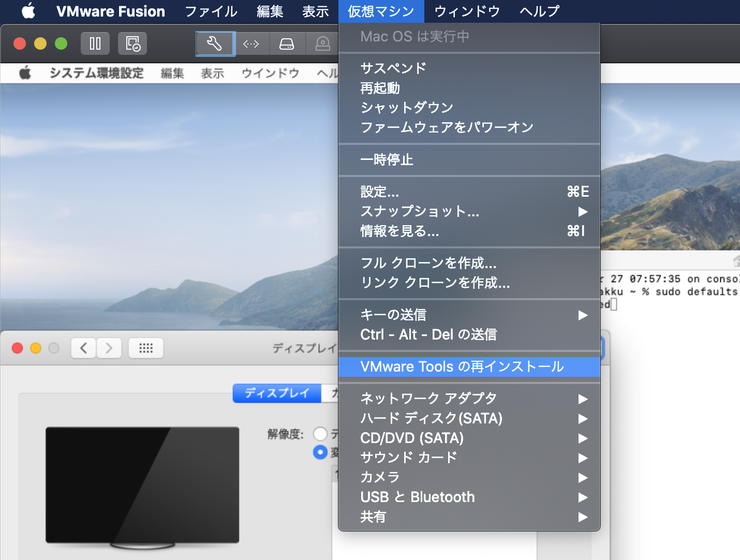This screenshot has width=740, height=560.
Task: Open the 編集 menu in host menu bar
Action: click(x=270, y=11)
